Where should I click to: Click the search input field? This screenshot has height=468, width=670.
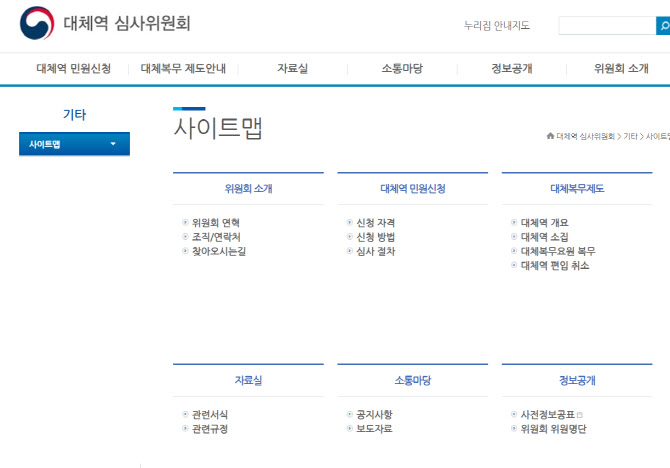click(x=607, y=26)
